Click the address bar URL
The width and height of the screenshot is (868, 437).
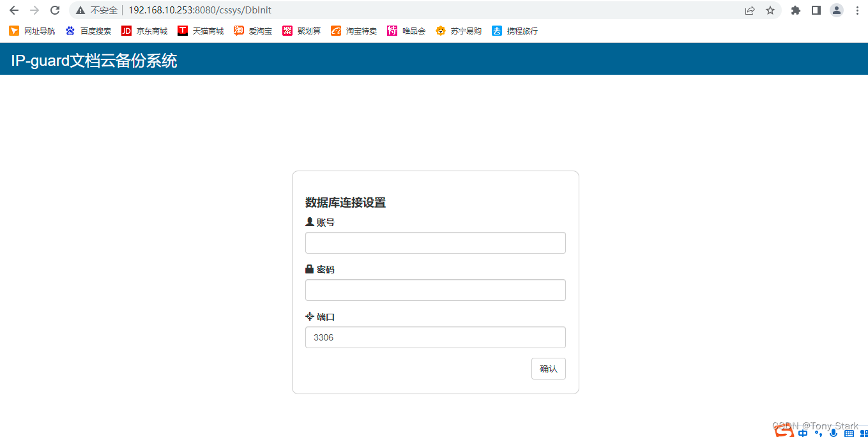[199, 10]
